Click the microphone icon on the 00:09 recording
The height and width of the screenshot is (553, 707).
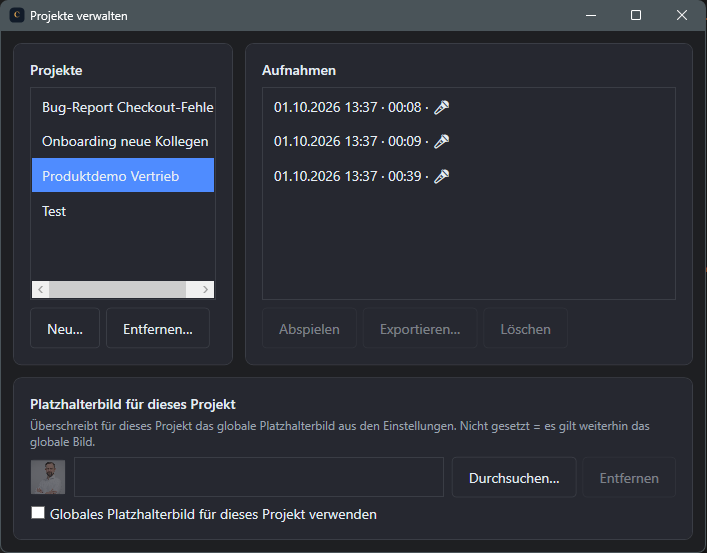coord(441,142)
